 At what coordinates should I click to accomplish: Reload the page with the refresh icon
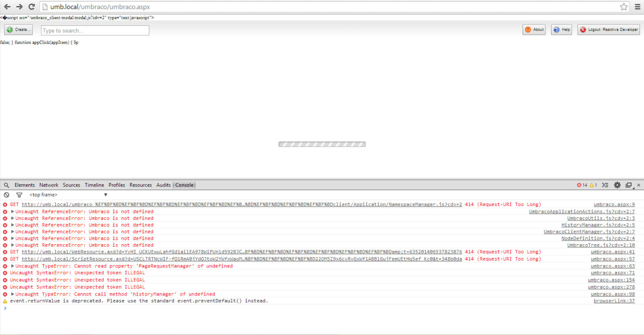[x=32, y=7]
